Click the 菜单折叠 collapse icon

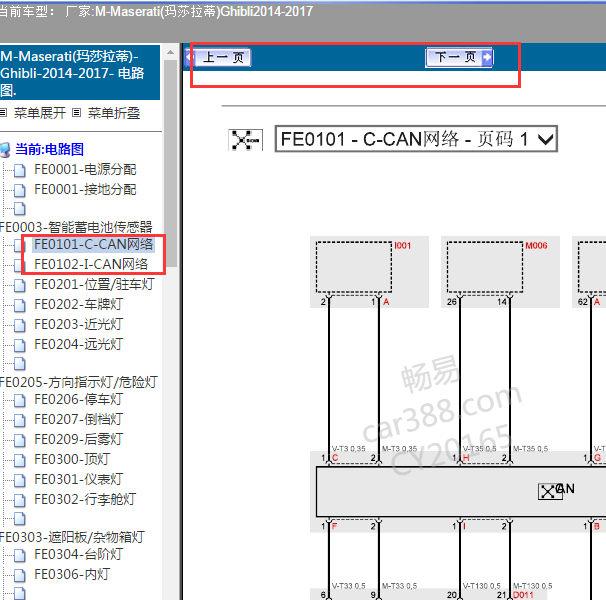pyautogui.click(x=77, y=113)
